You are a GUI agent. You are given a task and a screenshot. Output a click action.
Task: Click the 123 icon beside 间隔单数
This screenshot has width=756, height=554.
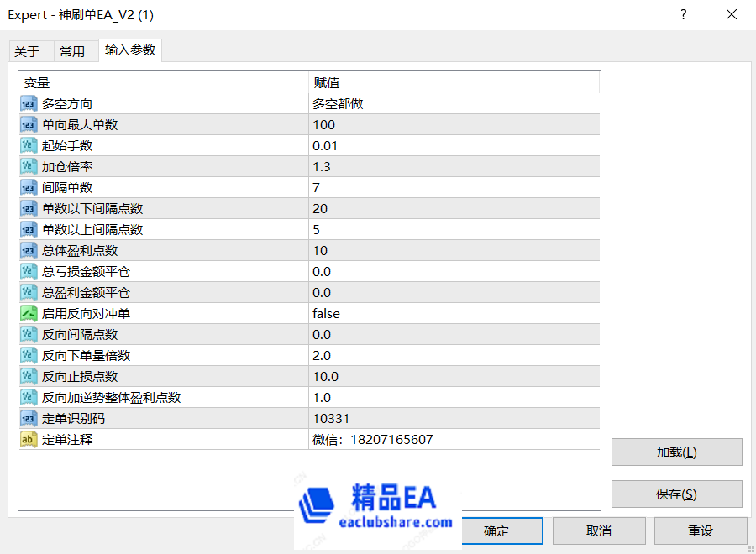[x=28, y=187]
